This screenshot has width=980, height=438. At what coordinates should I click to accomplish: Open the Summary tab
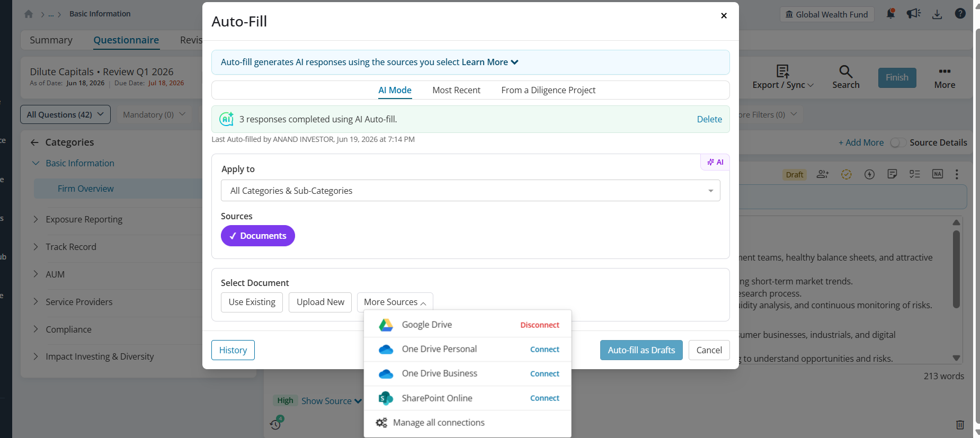51,40
